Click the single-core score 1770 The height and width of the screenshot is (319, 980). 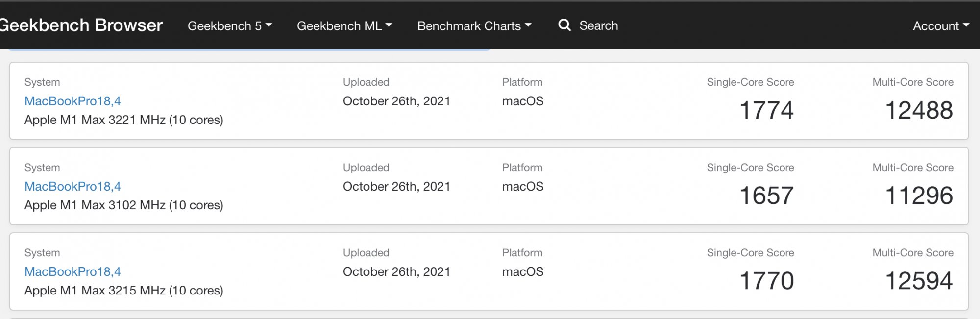click(x=766, y=281)
